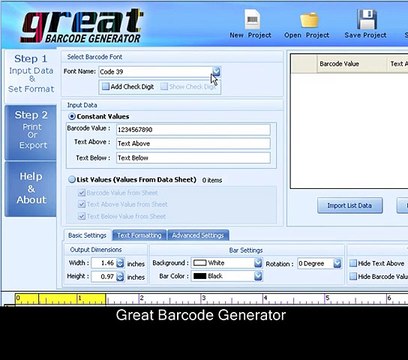Click the yellow section of the ruler
Image resolution: width=408 pixels, height=360 pixels.
coord(60,299)
